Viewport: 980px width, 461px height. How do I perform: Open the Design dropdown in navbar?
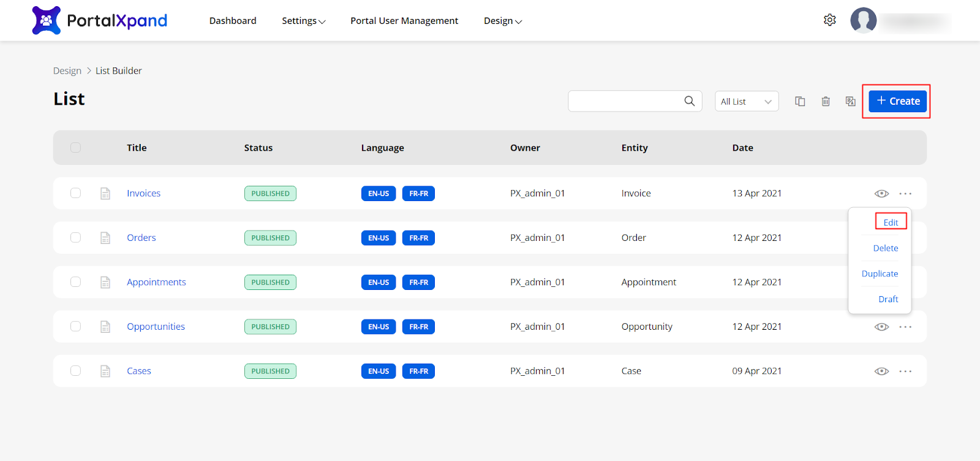pyautogui.click(x=502, y=21)
